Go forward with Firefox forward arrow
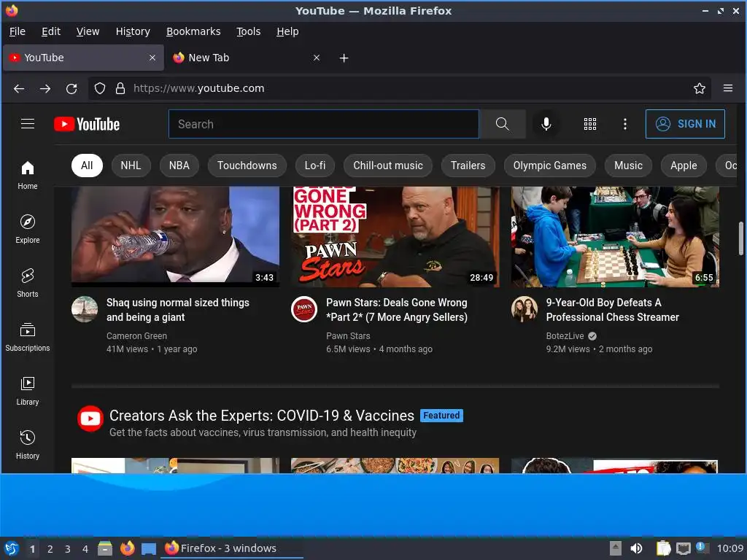The width and height of the screenshot is (747, 560). pyautogui.click(x=45, y=88)
